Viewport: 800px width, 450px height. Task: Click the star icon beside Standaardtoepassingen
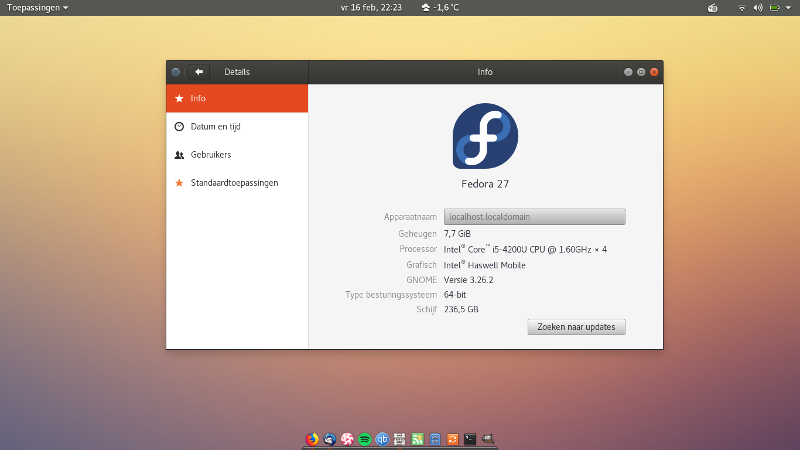[x=179, y=183]
